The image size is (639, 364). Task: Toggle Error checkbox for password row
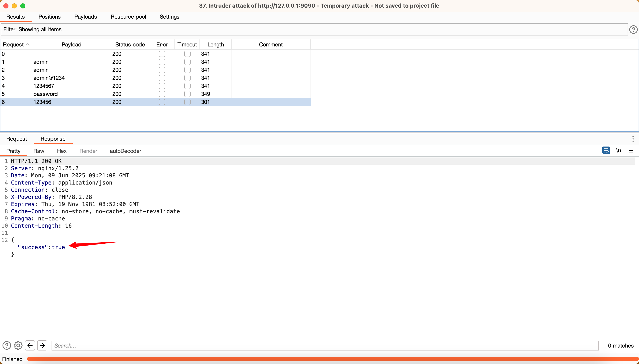pyautogui.click(x=162, y=94)
